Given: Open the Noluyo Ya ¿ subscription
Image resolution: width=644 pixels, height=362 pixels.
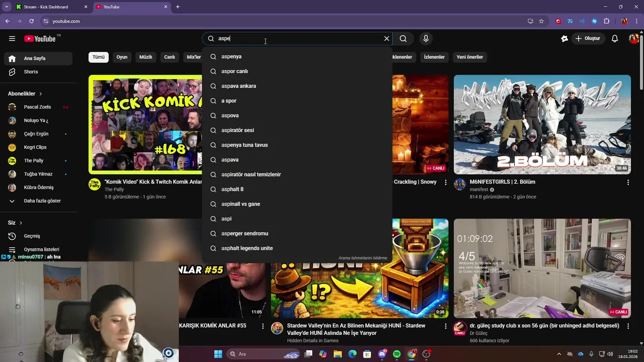Looking at the screenshot, I should (38, 121).
